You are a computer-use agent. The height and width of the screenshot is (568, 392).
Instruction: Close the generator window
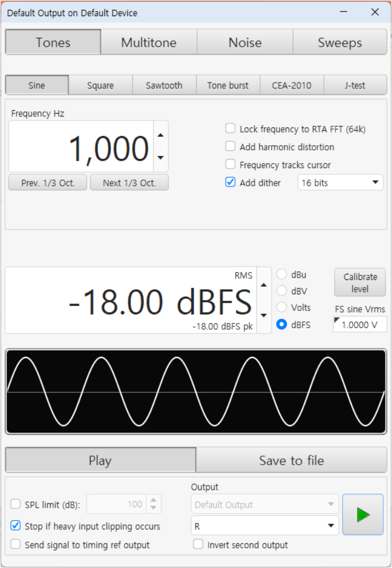(375, 12)
